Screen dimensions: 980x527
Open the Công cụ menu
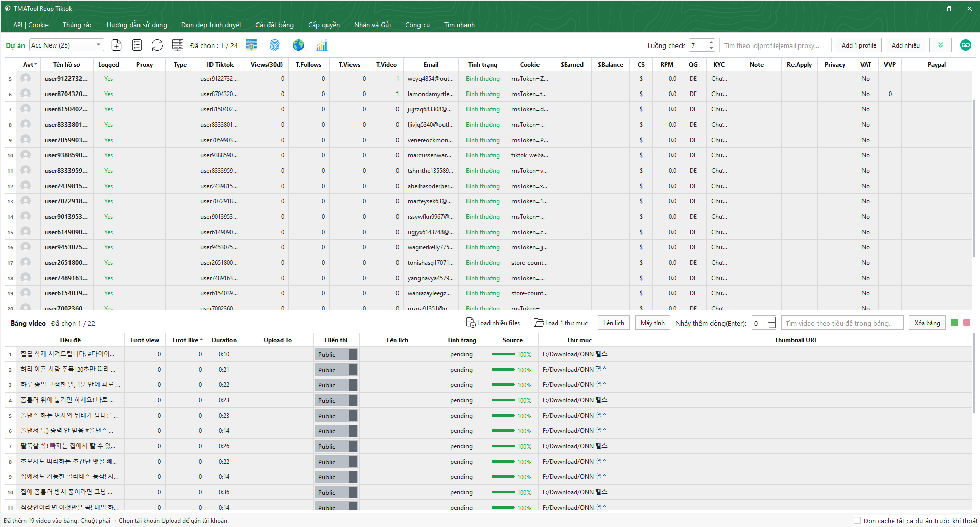[417, 25]
